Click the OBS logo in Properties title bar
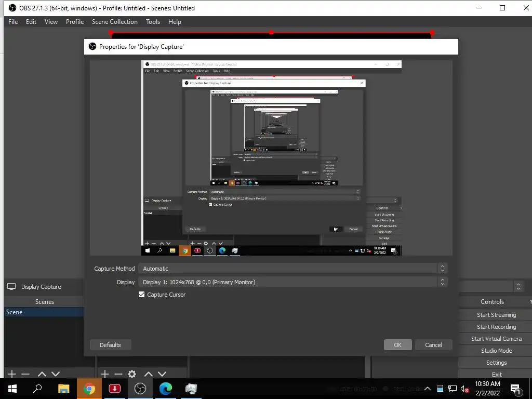Viewport: 532px width, 399px height. pyautogui.click(x=92, y=46)
